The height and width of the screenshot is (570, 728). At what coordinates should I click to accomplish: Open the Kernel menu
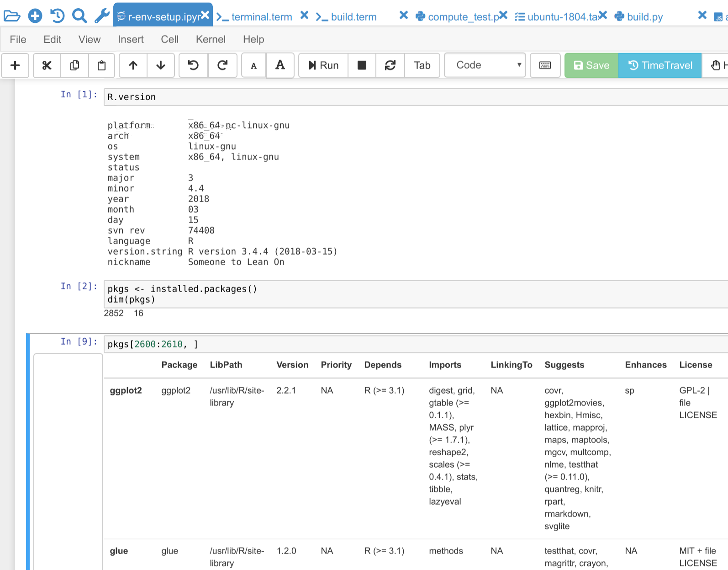pos(211,39)
